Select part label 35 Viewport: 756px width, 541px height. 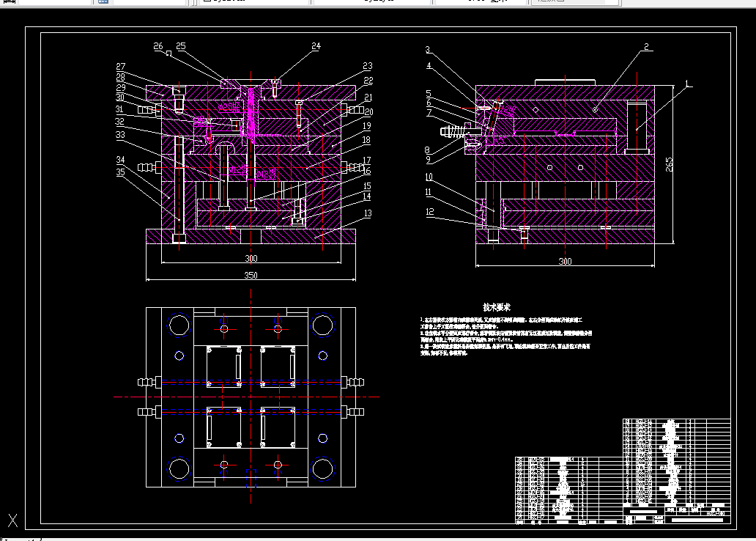120,172
